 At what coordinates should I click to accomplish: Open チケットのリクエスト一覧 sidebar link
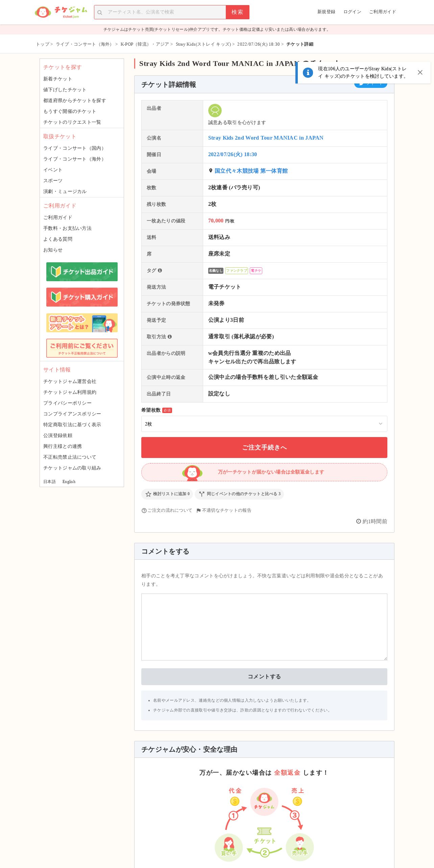(x=72, y=122)
